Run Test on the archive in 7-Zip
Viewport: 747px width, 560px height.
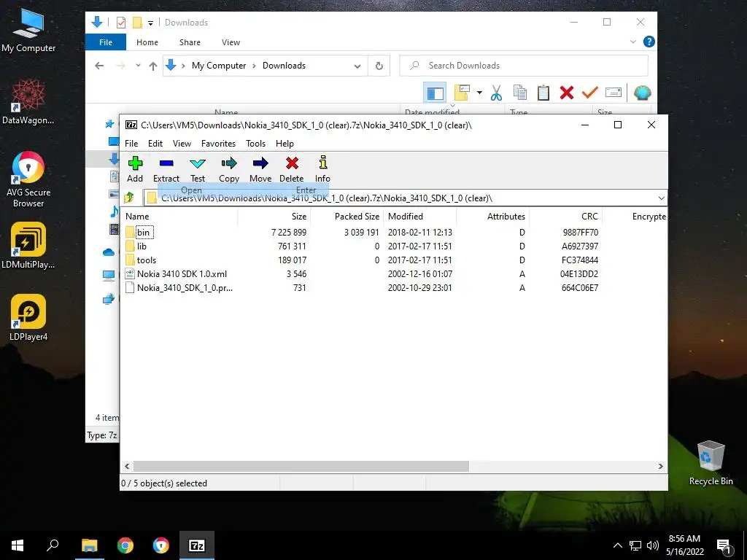[x=198, y=169]
